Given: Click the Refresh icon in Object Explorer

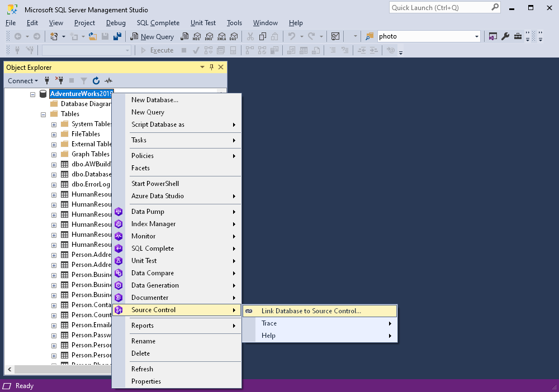Looking at the screenshot, I should click(96, 81).
